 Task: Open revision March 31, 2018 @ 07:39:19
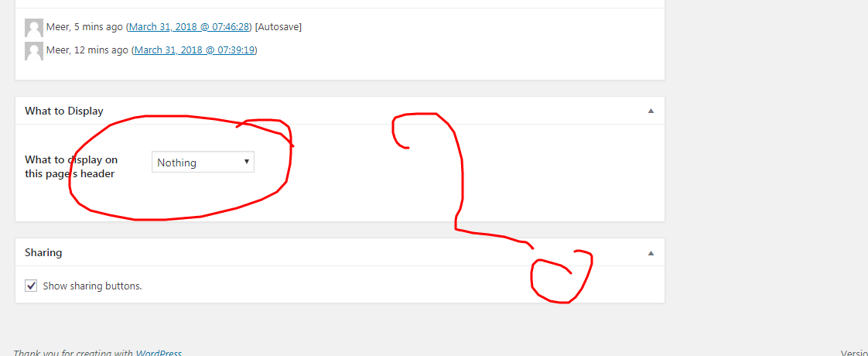pyautogui.click(x=194, y=50)
